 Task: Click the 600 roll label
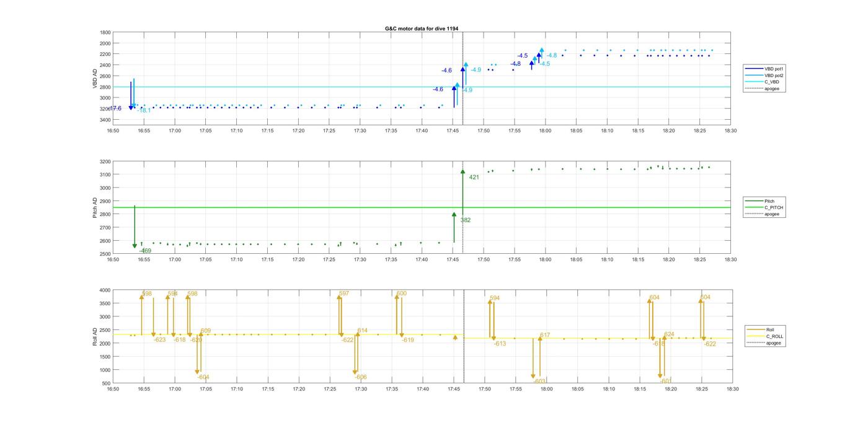point(402,294)
